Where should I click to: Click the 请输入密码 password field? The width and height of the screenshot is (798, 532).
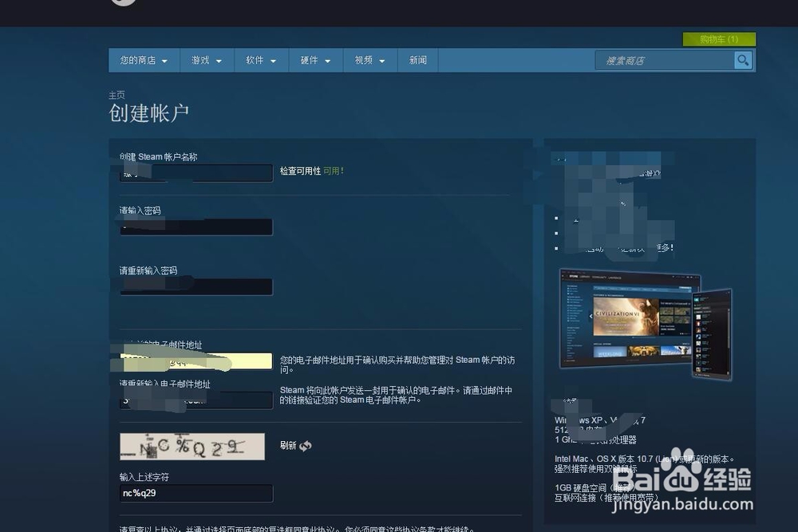[x=196, y=227]
